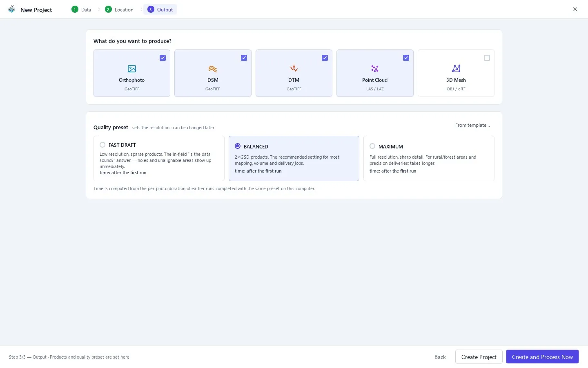This screenshot has width=588, height=368.
Task: Close the New Project wizard
Action: click(x=575, y=9)
